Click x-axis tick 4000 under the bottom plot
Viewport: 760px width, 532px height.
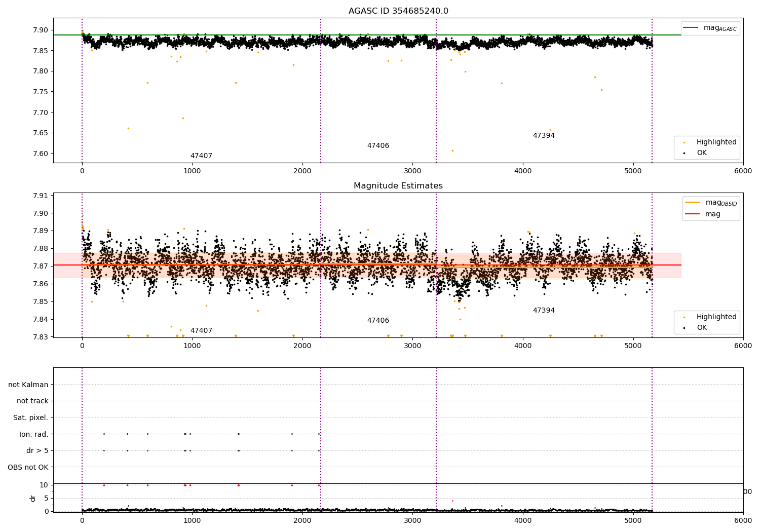point(523,520)
